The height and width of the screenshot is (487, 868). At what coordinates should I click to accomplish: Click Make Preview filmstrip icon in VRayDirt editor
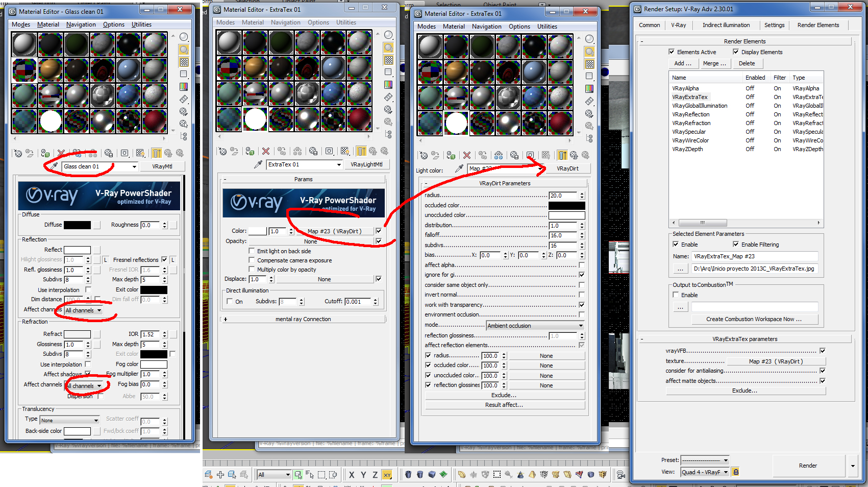coord(589,101)
